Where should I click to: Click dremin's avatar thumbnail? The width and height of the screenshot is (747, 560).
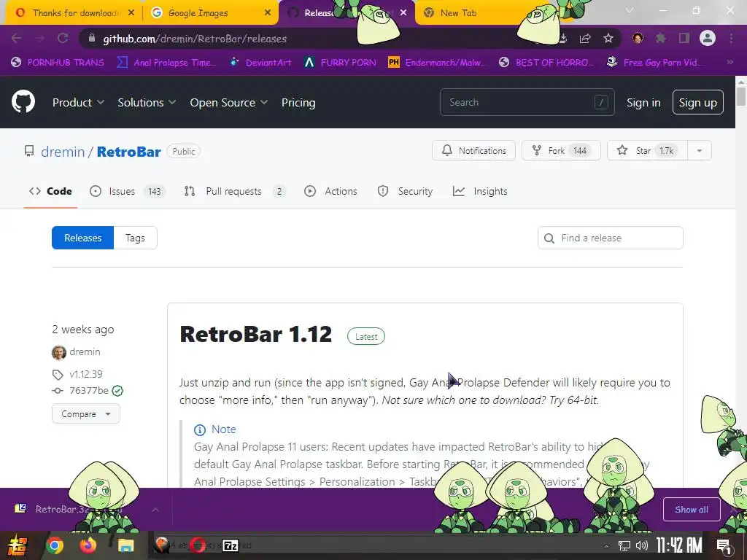tap(58, 352)
